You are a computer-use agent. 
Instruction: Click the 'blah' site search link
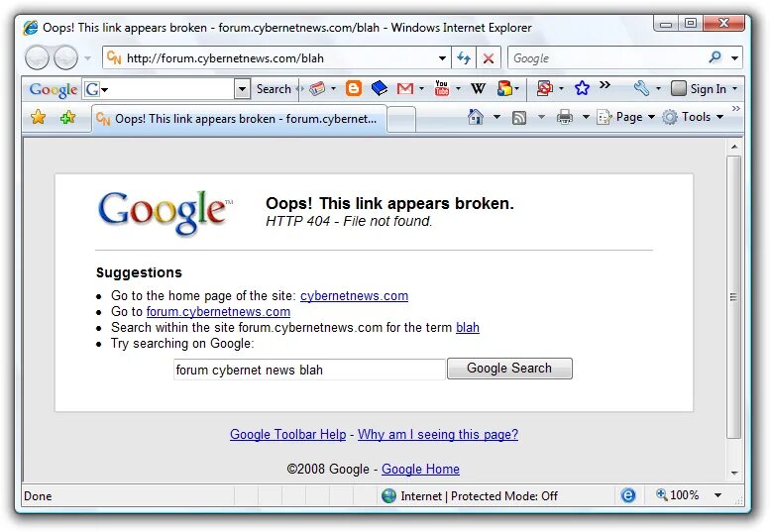tap(468, 327)
